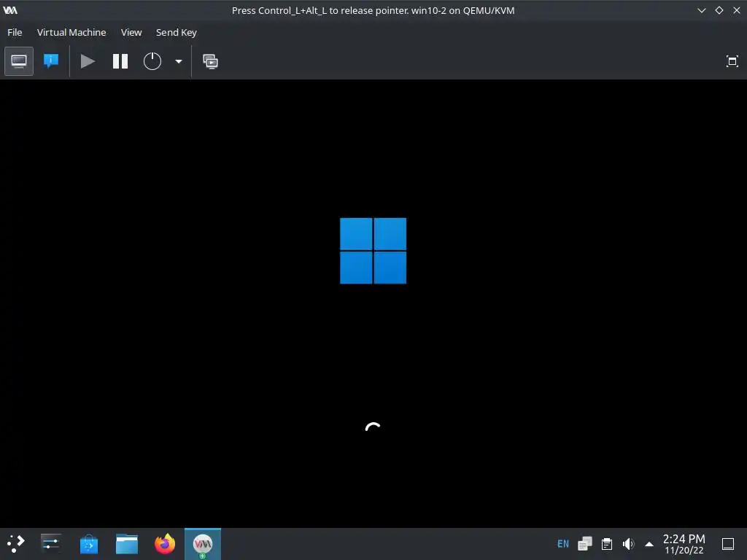Click the Run virtual machine play button
This screenshot has height=560, width=747.
(x=88, y=61)
